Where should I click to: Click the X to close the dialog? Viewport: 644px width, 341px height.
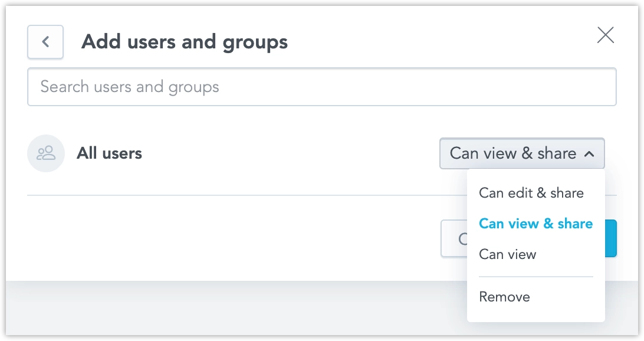pos(606,35)
